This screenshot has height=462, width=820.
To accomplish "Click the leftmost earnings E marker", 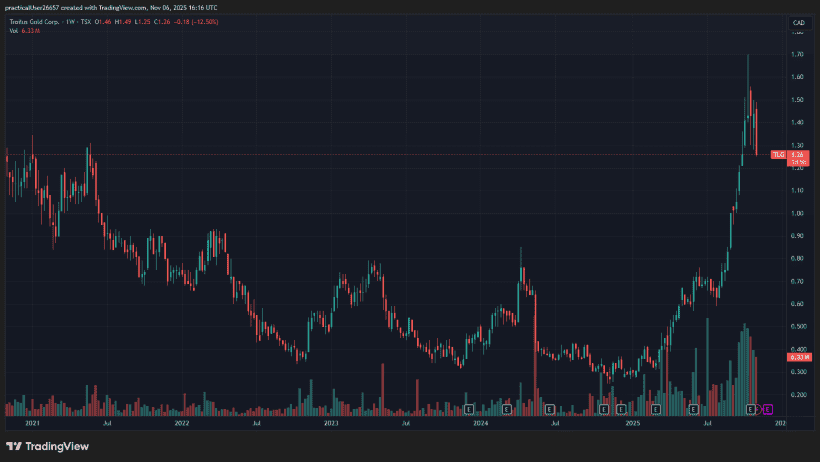I will pyautogui.click(x=468, y=409).
